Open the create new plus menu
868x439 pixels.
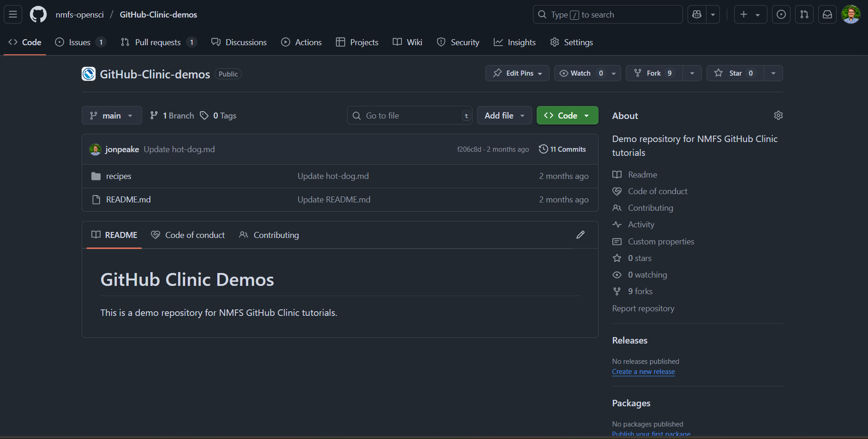(x=750, y=14)
